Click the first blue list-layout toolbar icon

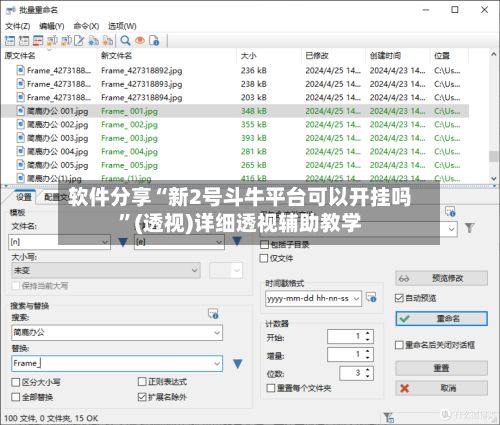pyautogui.click(x=10, y=41)
